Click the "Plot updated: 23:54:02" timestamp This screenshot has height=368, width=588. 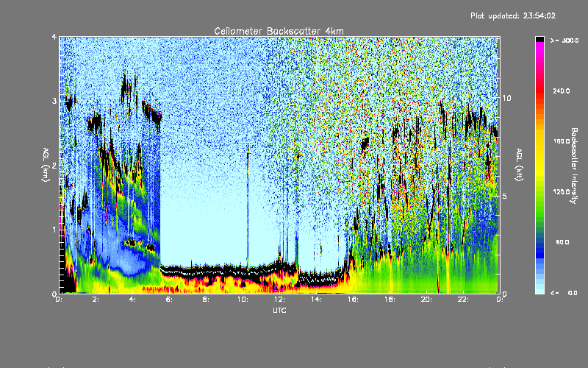[513, 15]
